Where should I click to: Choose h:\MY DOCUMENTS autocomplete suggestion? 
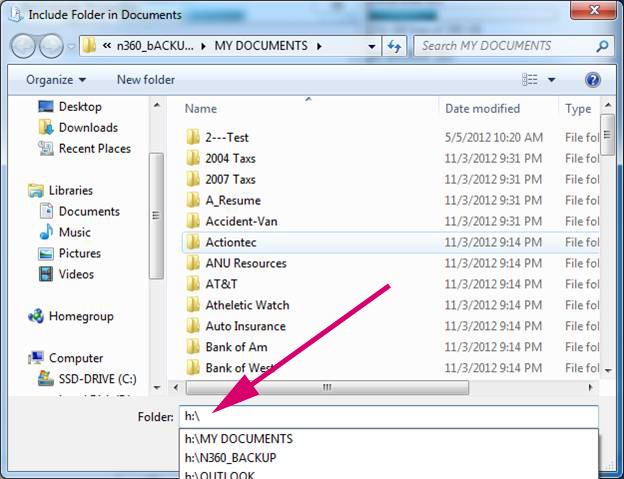(x=239, y=439)
